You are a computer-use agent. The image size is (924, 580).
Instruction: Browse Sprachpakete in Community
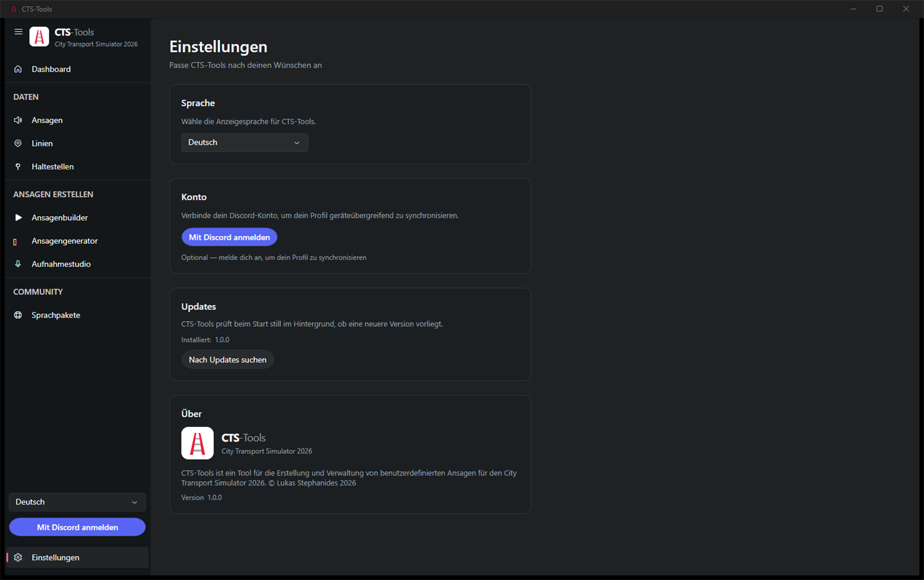click(x=77, y=315)
